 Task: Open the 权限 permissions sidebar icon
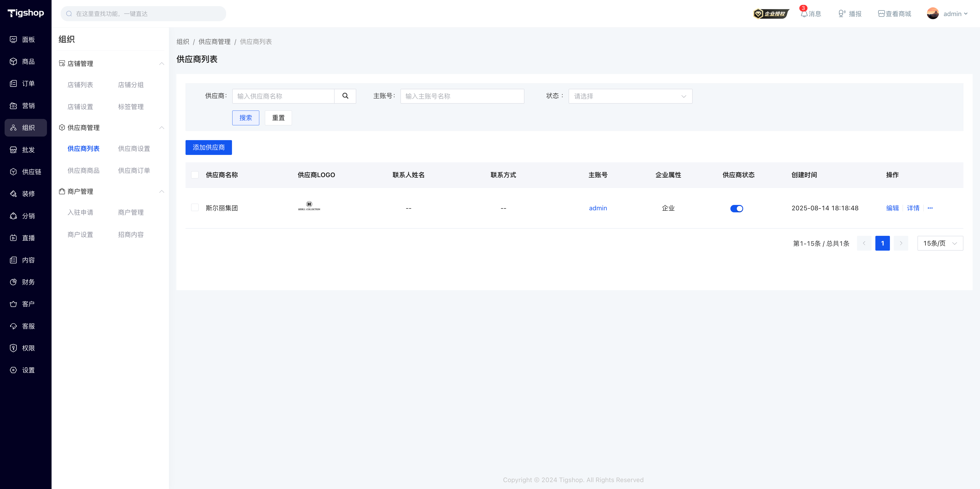(x=13, y=348)
